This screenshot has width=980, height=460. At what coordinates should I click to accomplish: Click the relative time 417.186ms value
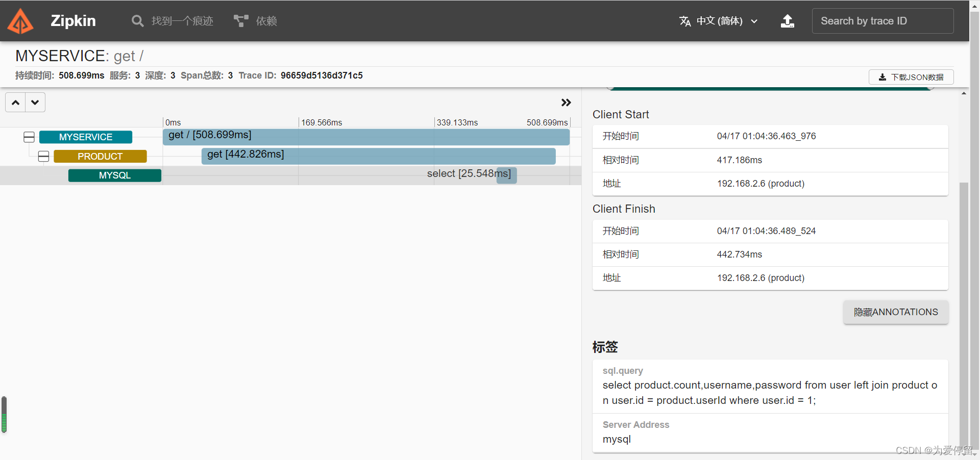click(739, 160)
